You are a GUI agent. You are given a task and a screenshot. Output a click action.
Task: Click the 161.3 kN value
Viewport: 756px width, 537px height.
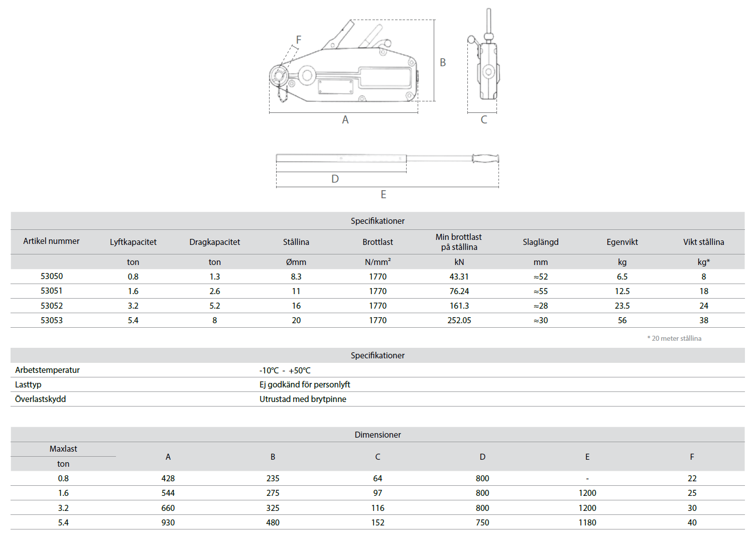coord(459,306)
